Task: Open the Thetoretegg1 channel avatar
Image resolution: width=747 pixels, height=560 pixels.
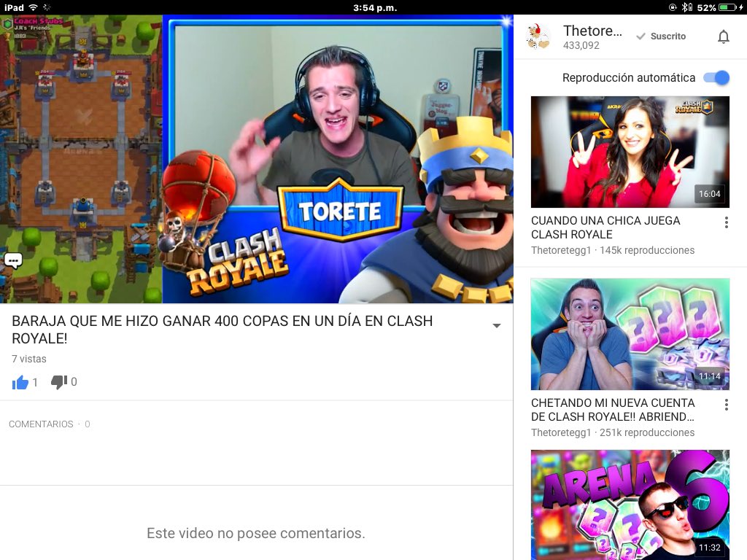Action: tap(538, 36)
